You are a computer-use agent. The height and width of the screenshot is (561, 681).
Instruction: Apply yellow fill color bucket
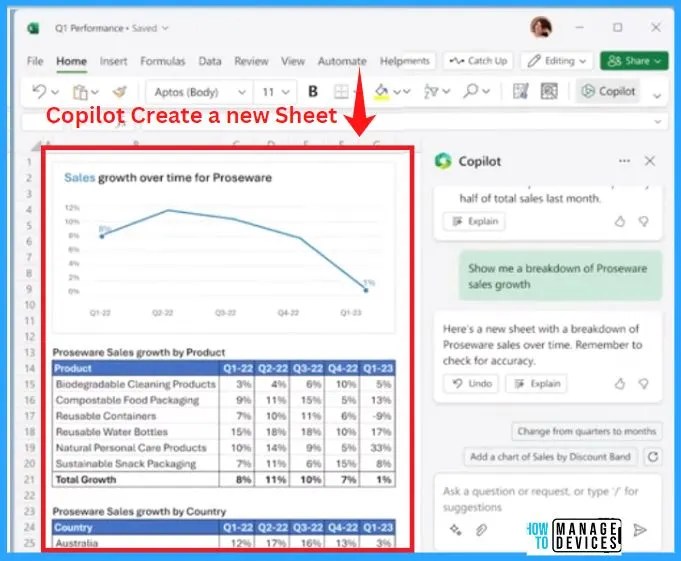coord(381,92)
